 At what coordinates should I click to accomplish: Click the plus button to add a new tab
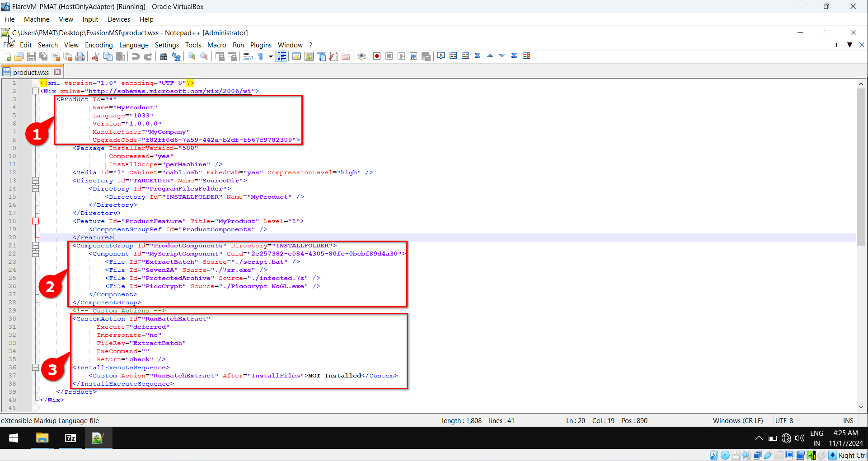click(x=836, y=45)
